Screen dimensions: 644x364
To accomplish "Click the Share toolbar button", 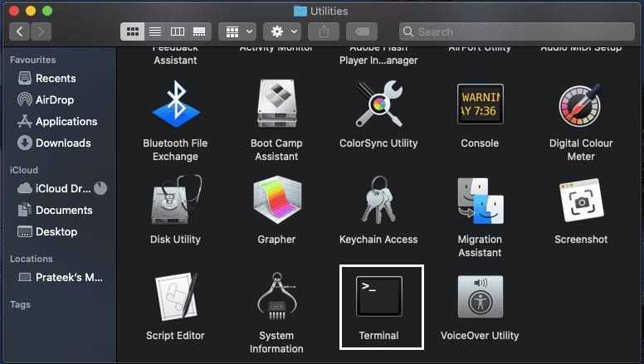I will (323, 32).
